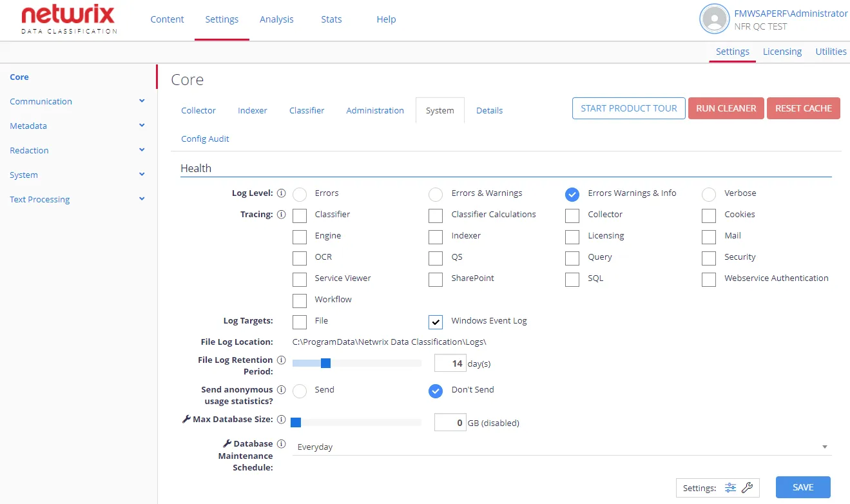Click sliders icon in Settings box
The width and height of the screenshot is (850, 504).
(730, 488)
